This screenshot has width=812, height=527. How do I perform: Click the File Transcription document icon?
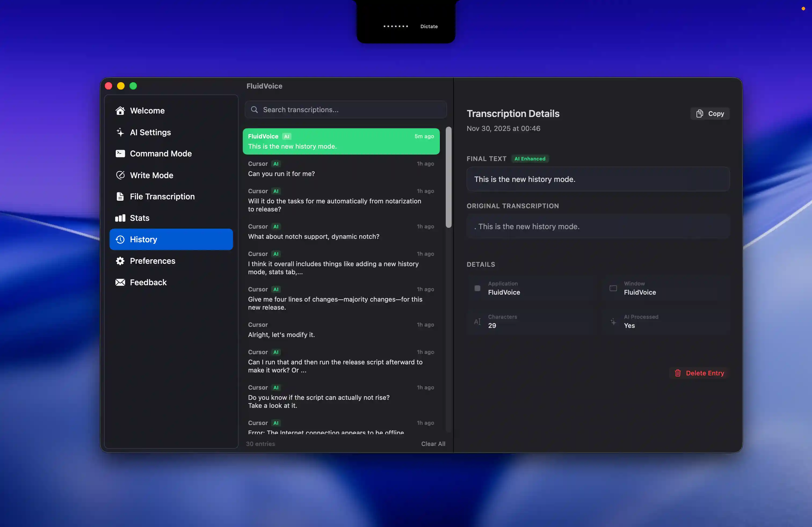click(x=120, y=196)
